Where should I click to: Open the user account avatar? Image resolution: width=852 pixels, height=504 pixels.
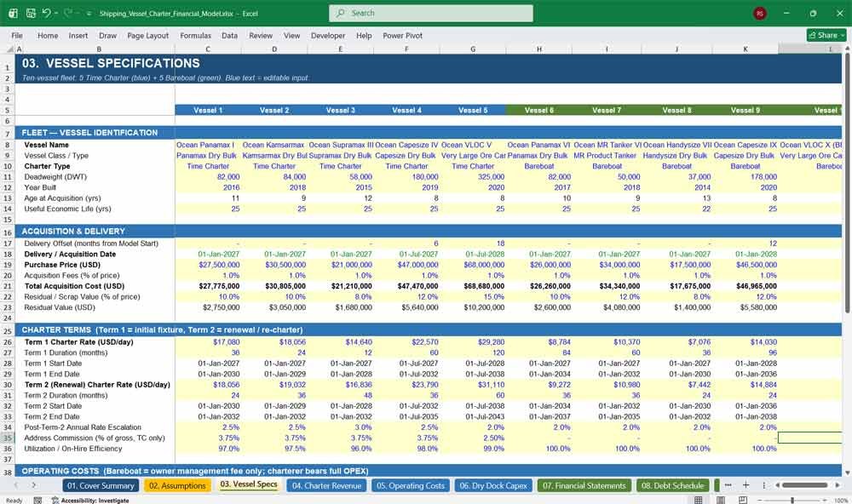click(760, 13)
